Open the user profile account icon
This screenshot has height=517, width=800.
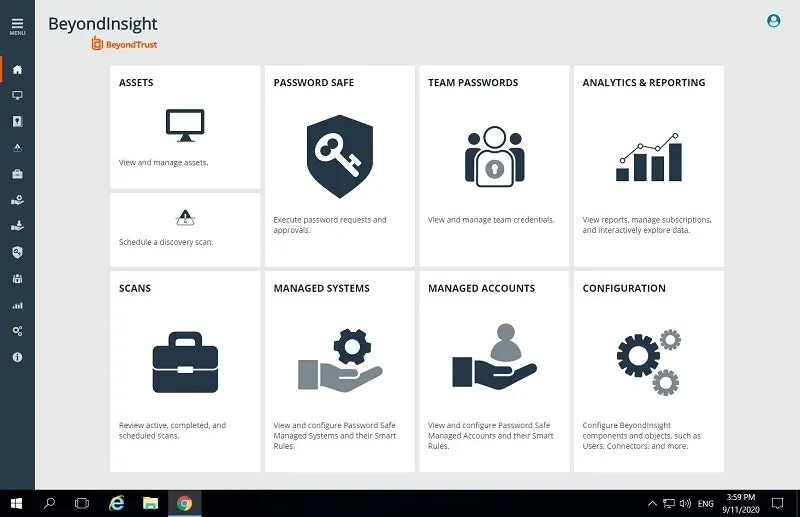(773, 20)
